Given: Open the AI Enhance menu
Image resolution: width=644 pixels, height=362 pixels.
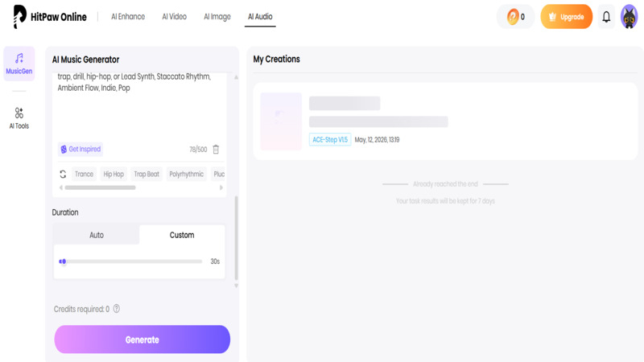Looking at the screenshot, I should click(x=128, y=16).
